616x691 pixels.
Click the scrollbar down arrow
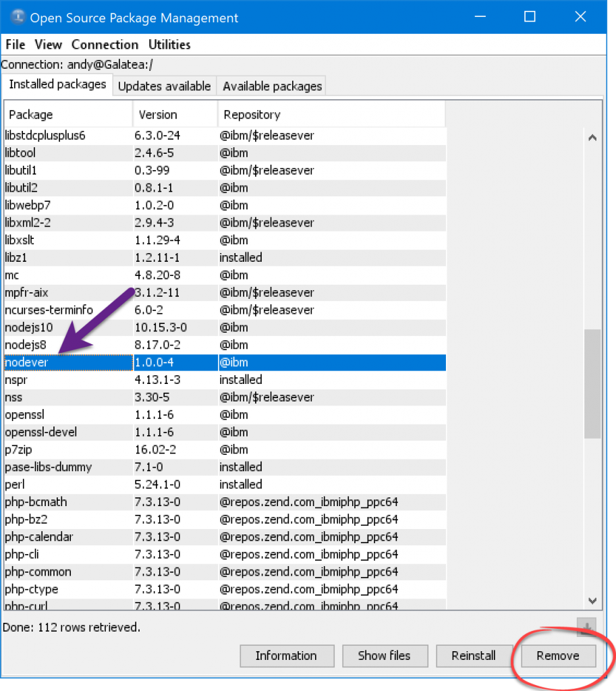(592, 600)
